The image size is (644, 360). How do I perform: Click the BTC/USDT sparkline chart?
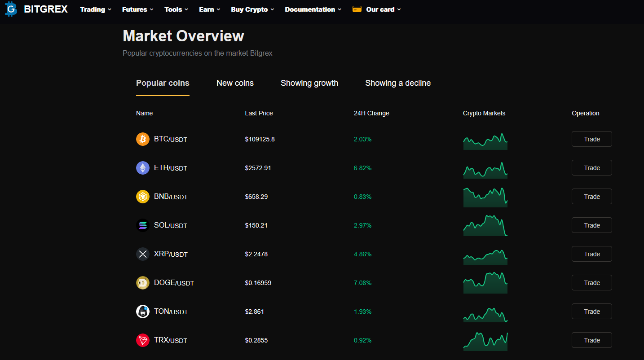[485, 141]
